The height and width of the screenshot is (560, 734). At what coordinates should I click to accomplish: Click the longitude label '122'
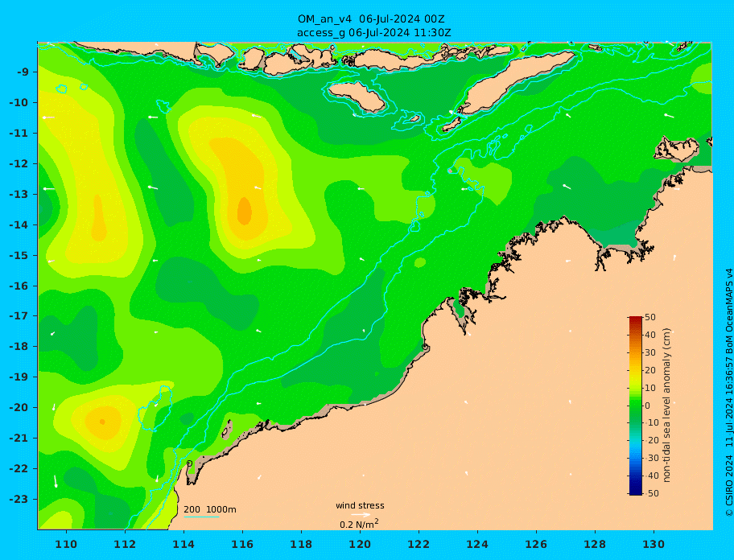(x=419, y=544)
